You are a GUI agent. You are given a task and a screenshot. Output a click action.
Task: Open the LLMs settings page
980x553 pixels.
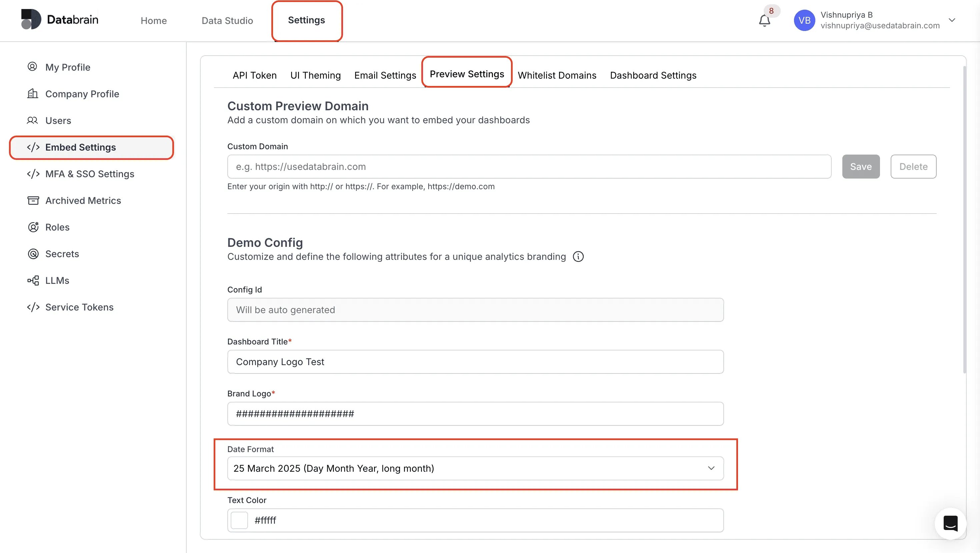click(x=57, y=280)
